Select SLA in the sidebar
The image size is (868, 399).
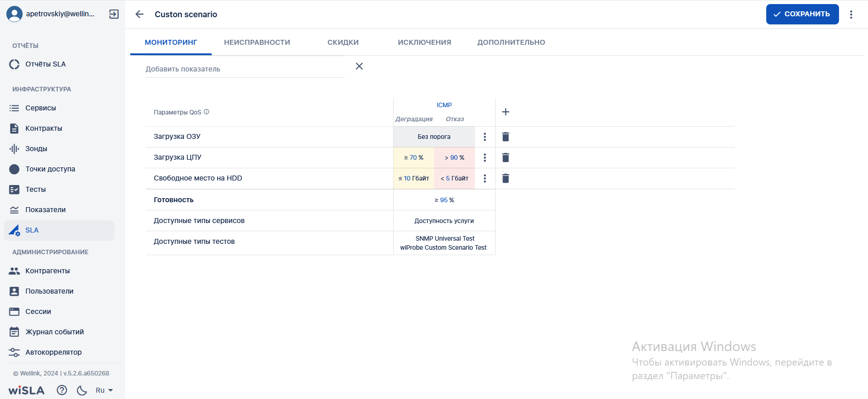pyautogui.click(x=59, y=230)
